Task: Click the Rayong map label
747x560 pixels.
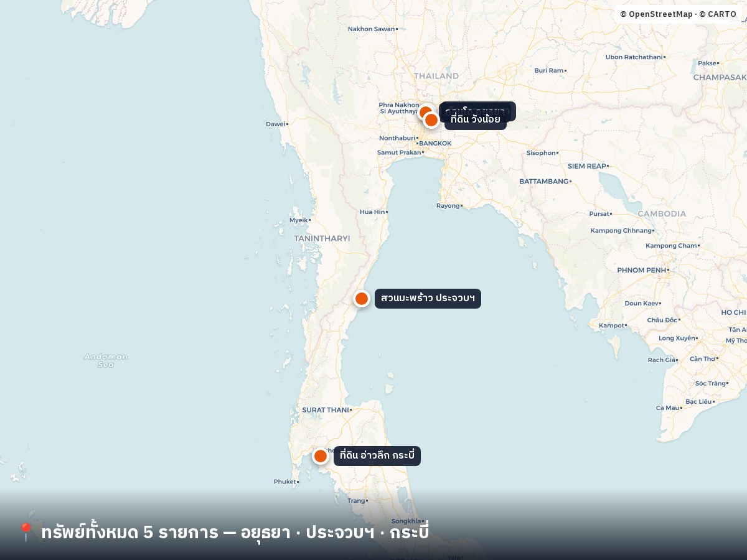Action: [448, 205]
